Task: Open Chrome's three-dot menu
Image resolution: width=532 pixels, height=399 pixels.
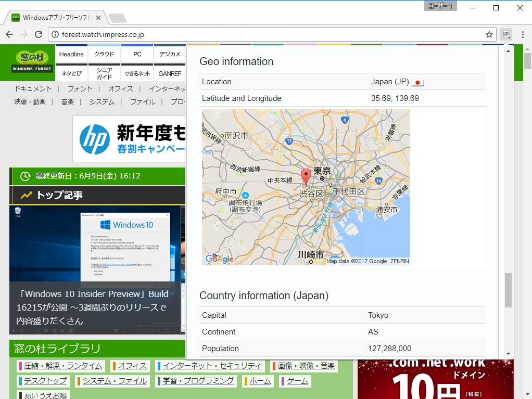Action: [x=522, y=34]
